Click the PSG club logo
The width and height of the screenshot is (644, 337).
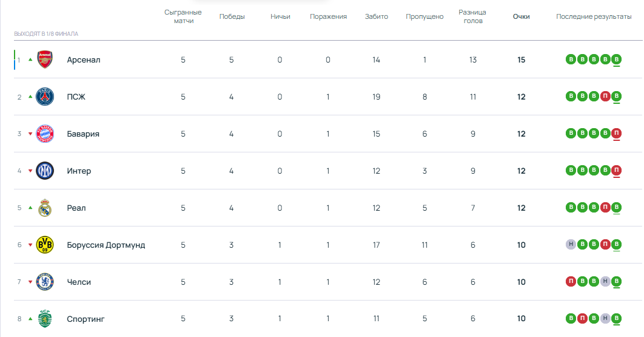pos(45,97)
